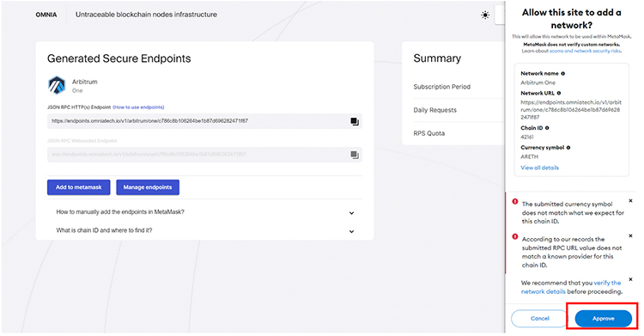This screenshot has height=336, width=644.
Task: Click red alert icon on currency warning
Action: tap(514, 202)
